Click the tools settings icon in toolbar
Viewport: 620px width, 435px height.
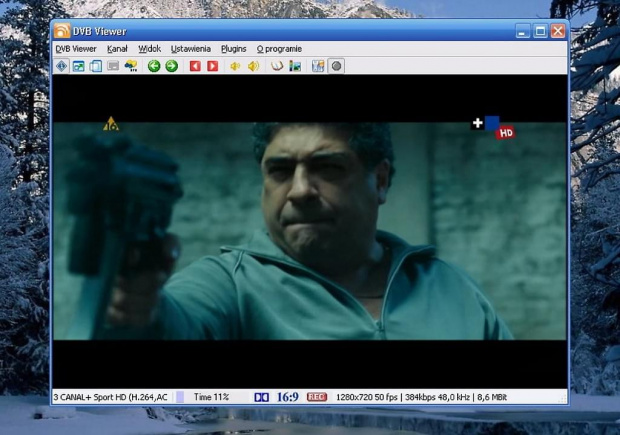coord(318,66)
